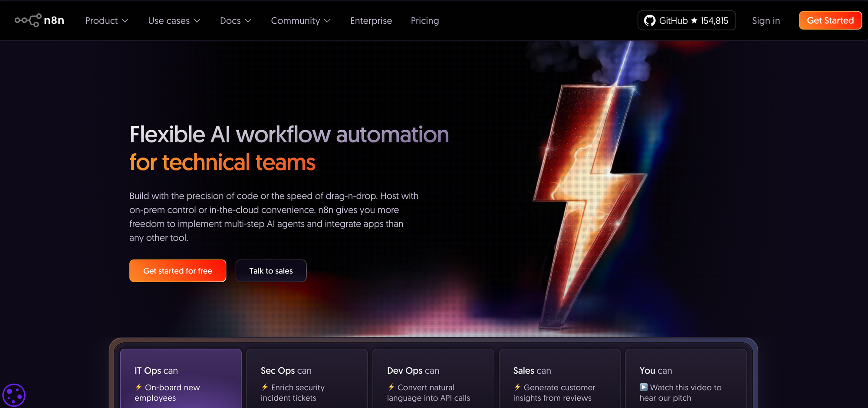Click the lightning bolt icon beside On-board new employees
This screenshot has width=868, height=408.
138,388
